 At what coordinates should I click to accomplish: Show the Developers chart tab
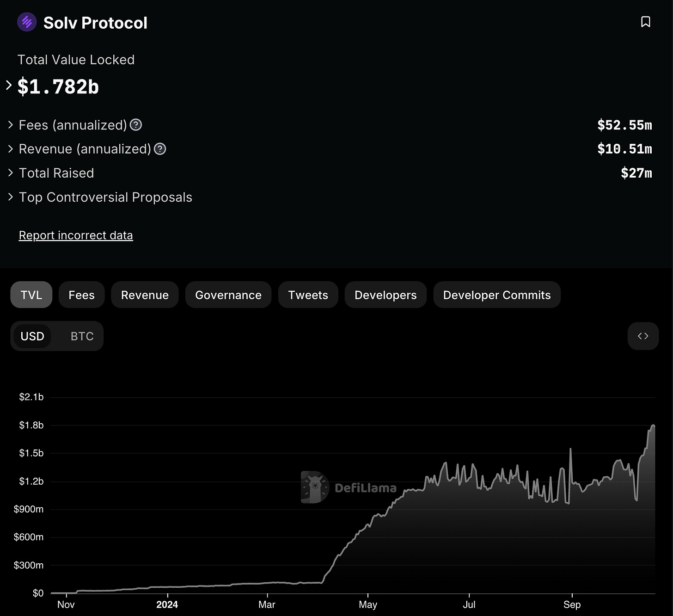coord(385,295)
